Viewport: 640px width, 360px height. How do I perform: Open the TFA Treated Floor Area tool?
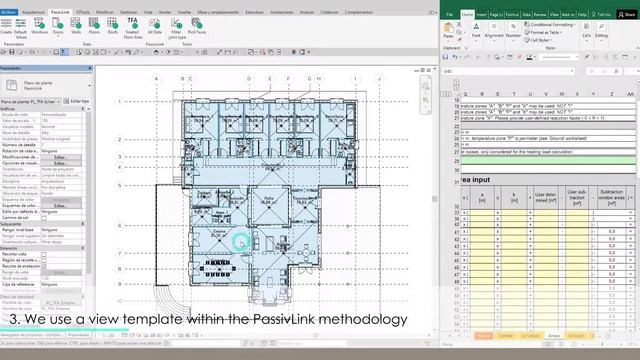133,28
